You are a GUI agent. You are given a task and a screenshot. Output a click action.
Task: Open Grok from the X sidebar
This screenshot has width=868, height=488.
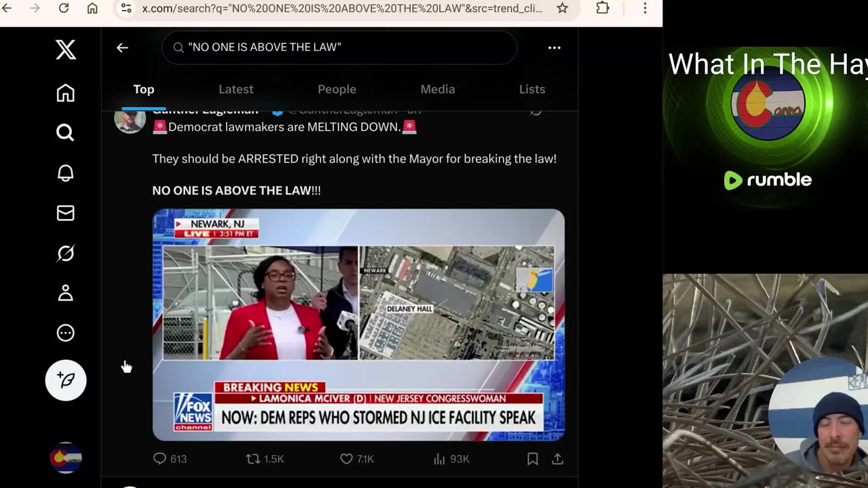(x=66, y=253)
